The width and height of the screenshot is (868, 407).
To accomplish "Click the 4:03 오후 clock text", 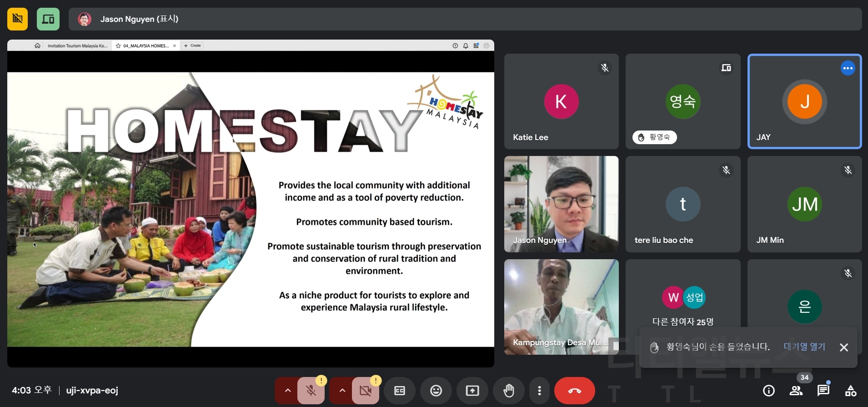I will 32,391.
